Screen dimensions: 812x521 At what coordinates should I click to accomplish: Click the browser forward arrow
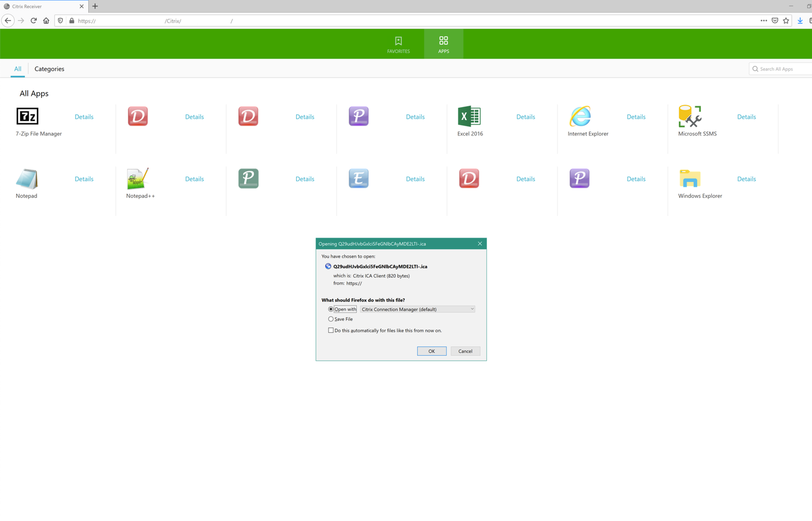point(21,21)
